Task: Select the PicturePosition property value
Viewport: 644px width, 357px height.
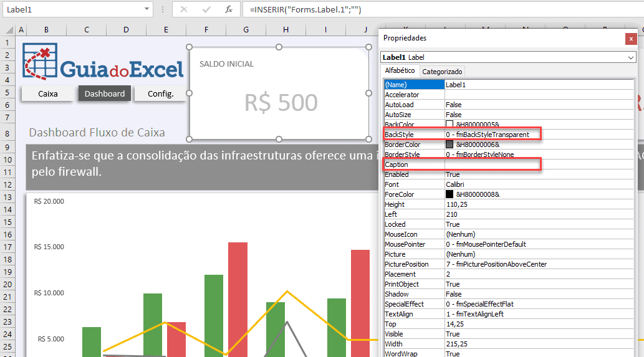Action: pos(539,264)
